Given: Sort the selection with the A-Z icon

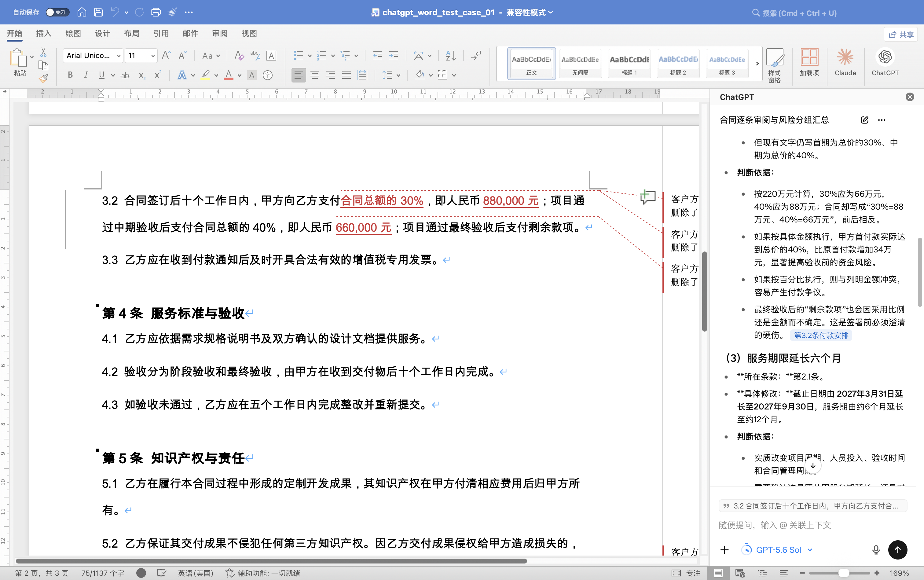Looking at the screenshot, I should tap(451, 56).
